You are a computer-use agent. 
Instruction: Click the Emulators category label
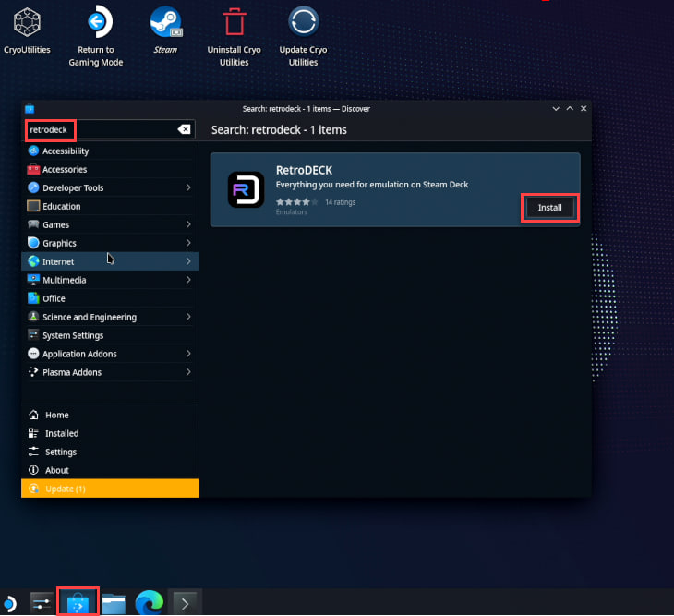pos(292,212)
